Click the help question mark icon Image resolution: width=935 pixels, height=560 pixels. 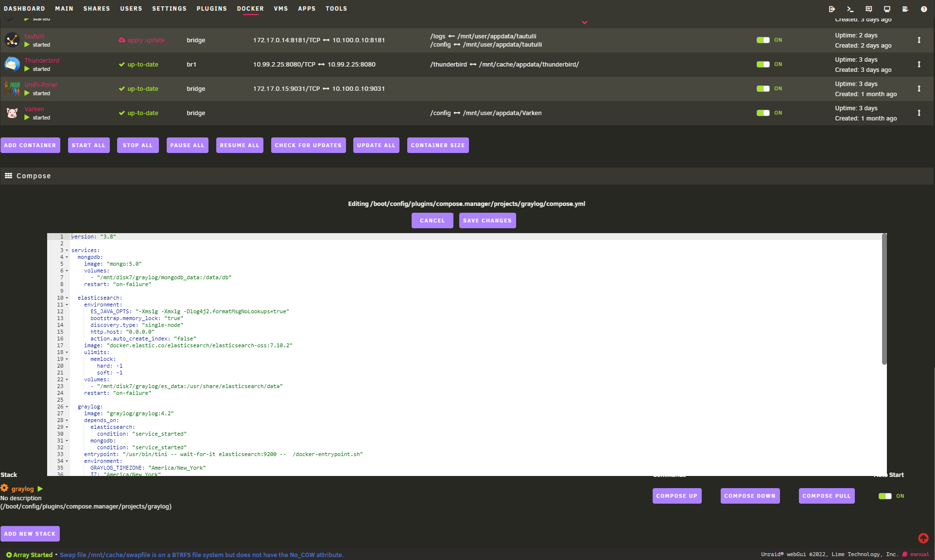[923, 9]
